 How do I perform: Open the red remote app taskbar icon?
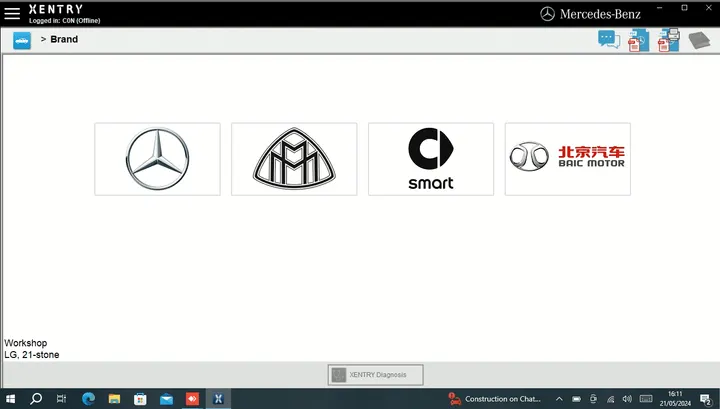[x=192, y=398]
